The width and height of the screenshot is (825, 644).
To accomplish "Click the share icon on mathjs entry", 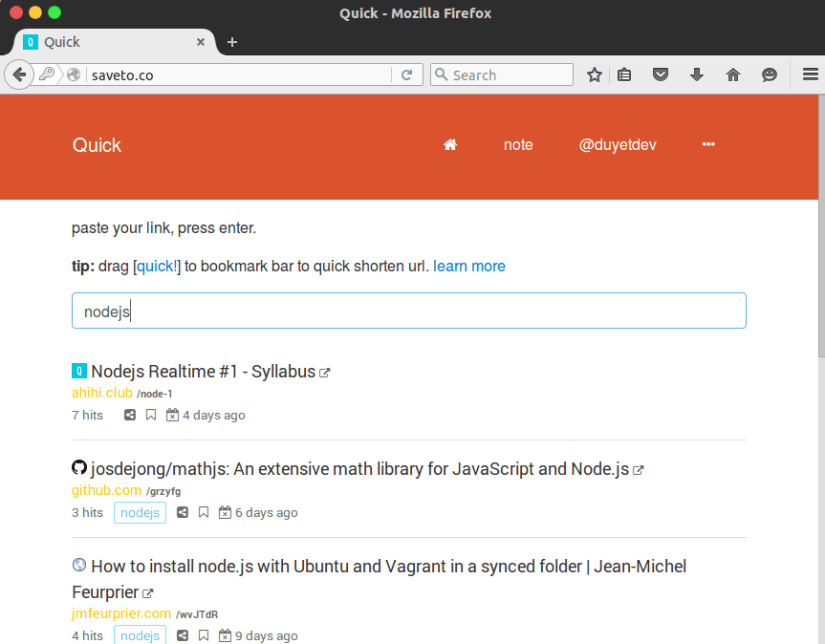I will [183, 512].
